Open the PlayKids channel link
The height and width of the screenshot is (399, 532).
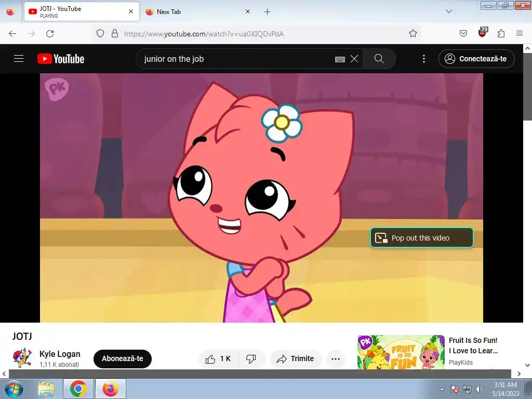461,362
